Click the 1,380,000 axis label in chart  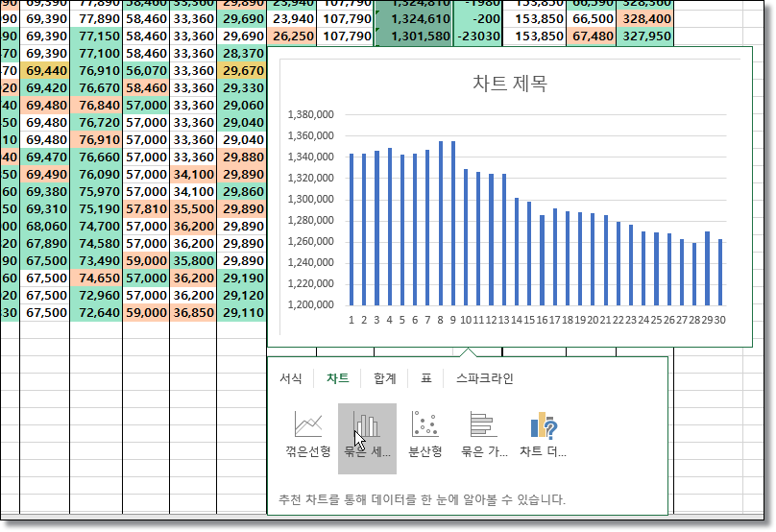click(x=311, y=114)
